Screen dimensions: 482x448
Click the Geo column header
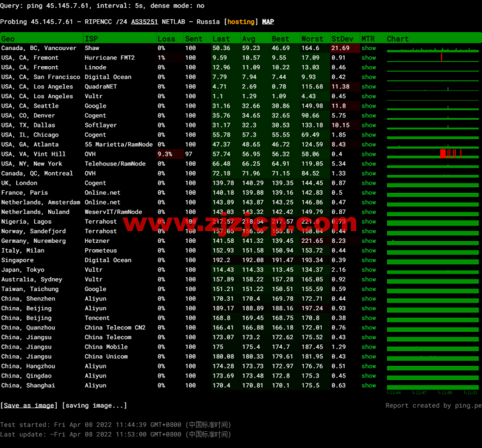tap(8, 38)
